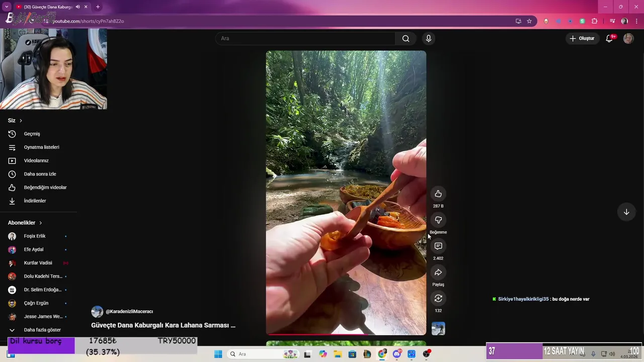Image resolution: width=644 pixels, height=362 pixels.
Task: Open Chrome profile avatar
Action: 624,21
